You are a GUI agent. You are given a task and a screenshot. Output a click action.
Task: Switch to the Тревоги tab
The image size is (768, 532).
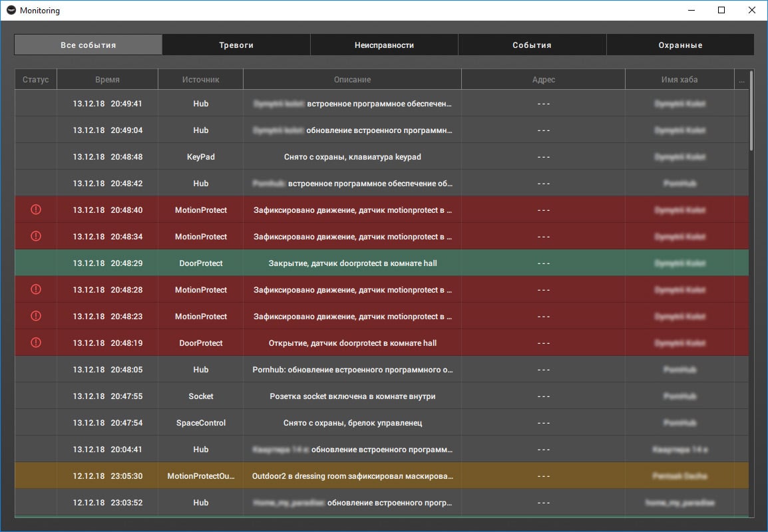tap(236, 45)
